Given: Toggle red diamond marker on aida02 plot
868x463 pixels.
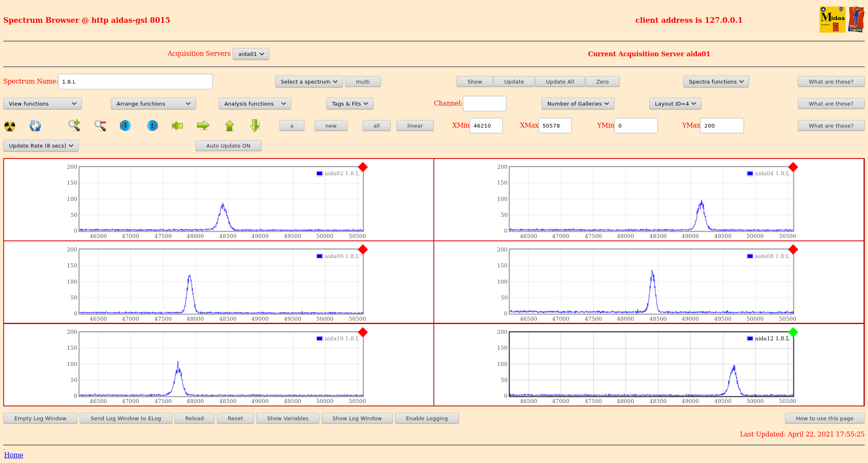Looking at the screenshot, I should 363,167.
